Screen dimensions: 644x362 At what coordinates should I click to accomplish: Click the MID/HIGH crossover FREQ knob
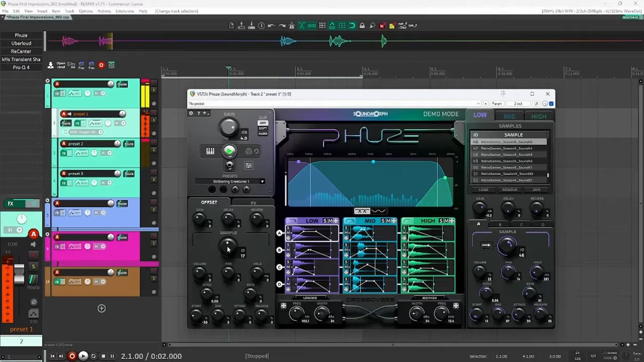441,313
